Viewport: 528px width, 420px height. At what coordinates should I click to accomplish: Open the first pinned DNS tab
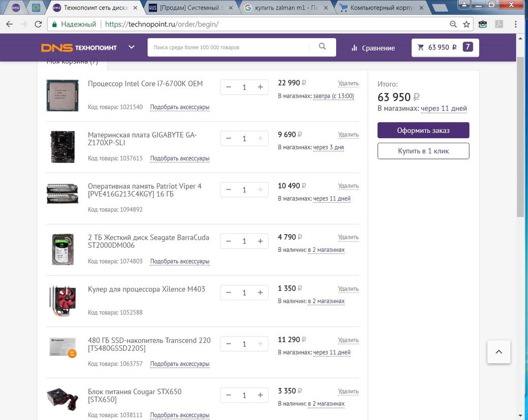coord(16,8)
